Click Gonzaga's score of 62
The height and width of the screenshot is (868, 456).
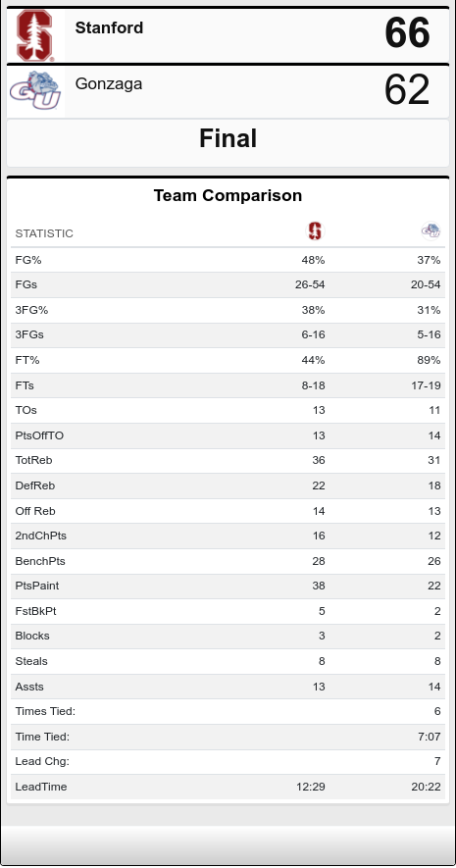pos(407,89)
